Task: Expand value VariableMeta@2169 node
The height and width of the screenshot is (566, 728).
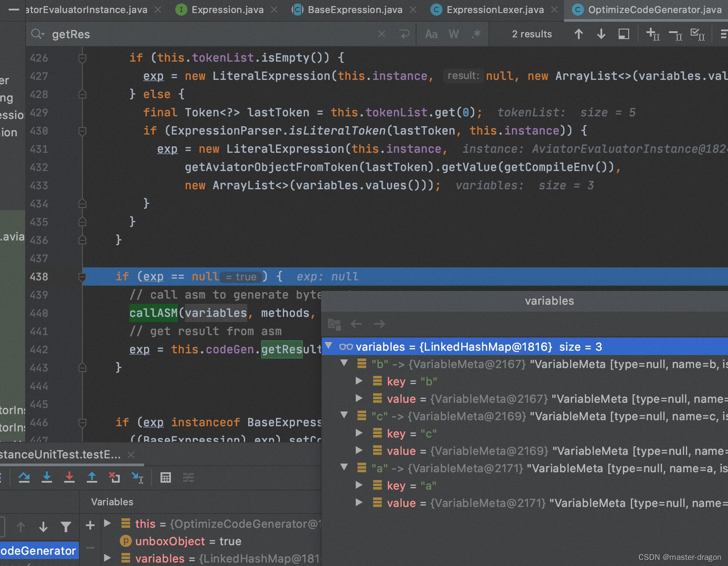Action: pyautogui.click(x=359, y=450)
